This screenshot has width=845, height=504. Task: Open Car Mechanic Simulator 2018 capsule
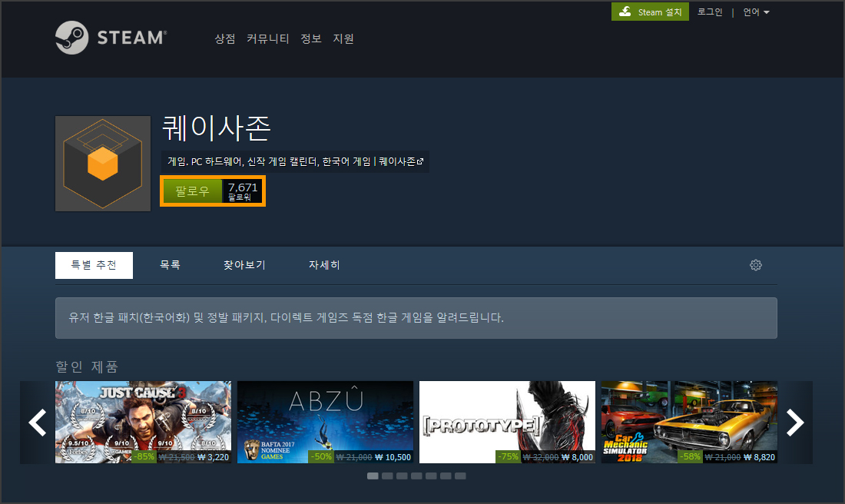click(x=689, y=422)
